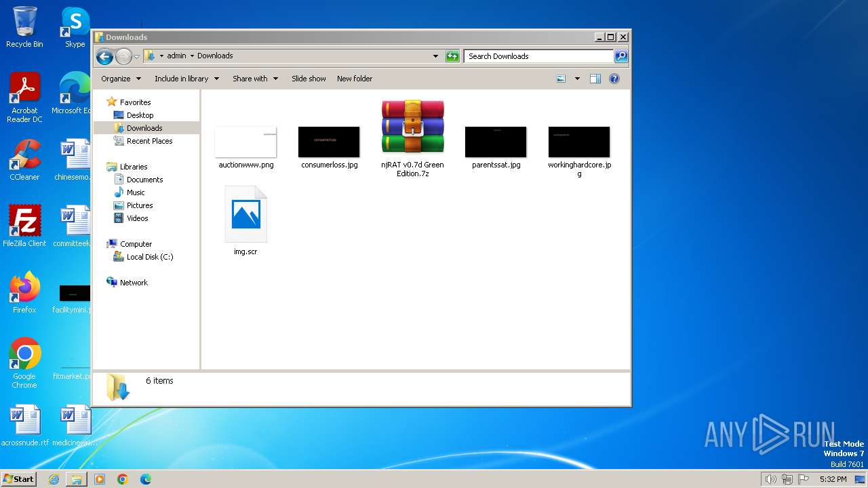868x488 pixels.
Task: Select Computer in navigation pane
Action: pyautogui.click(x=136, y=244)
